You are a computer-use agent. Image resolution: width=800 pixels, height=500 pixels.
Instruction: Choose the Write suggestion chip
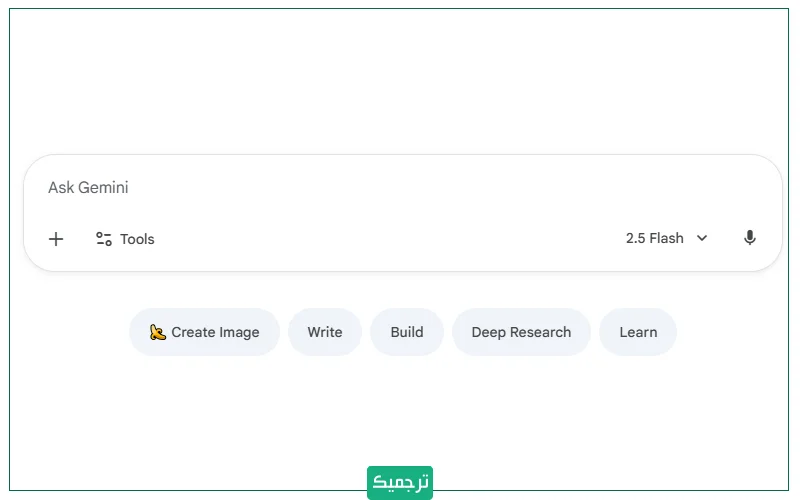coord(325,332)
